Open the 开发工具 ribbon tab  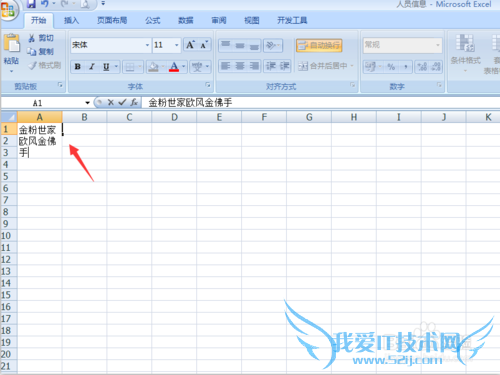(292, 21)
